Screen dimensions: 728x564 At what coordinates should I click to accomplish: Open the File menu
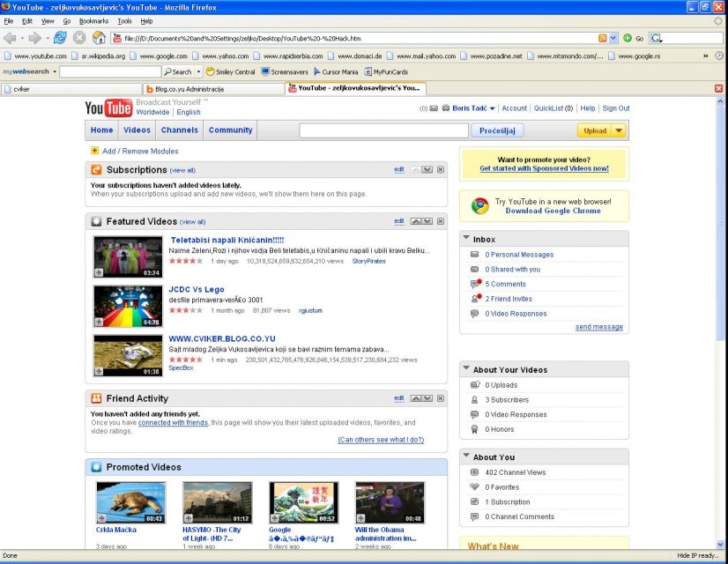click(x=8, y=21)
